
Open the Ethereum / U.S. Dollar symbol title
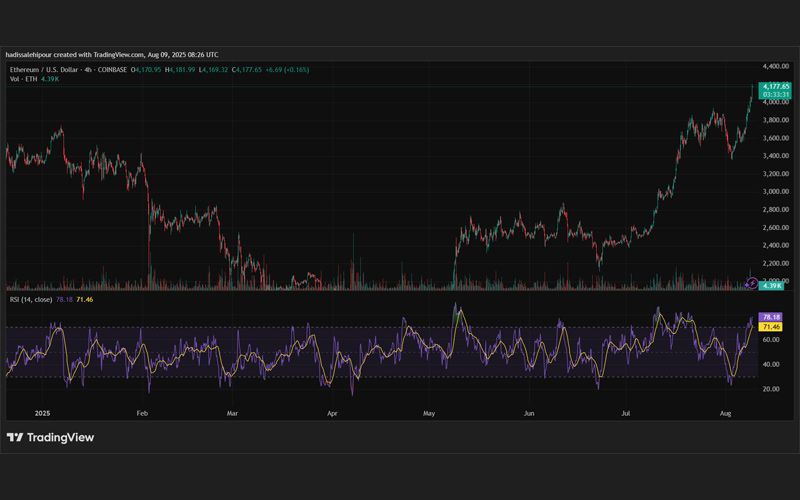coord(44,69)
